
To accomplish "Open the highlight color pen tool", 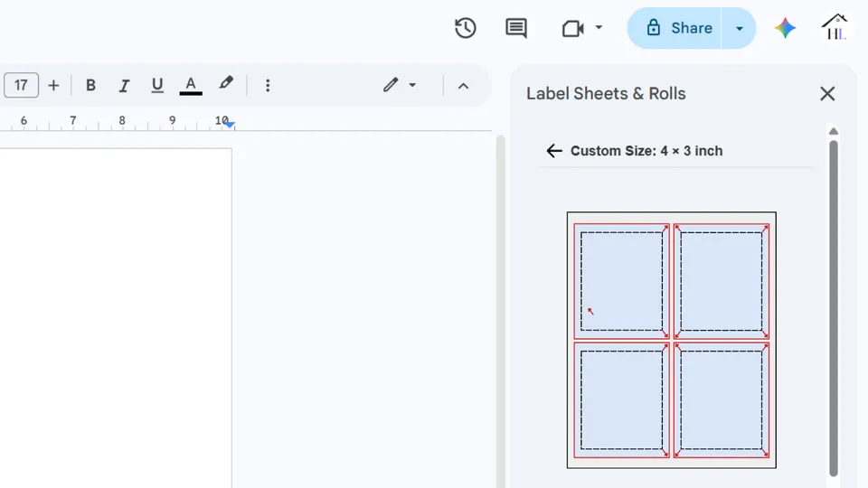I will (225, 83).
